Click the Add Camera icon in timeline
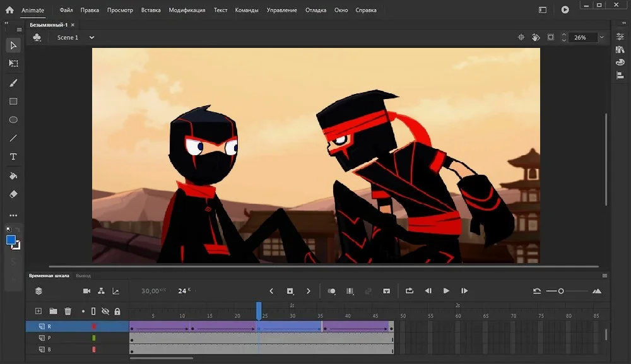Image resolution: width=631 pixels, height=364 pixels. [86, 291]
